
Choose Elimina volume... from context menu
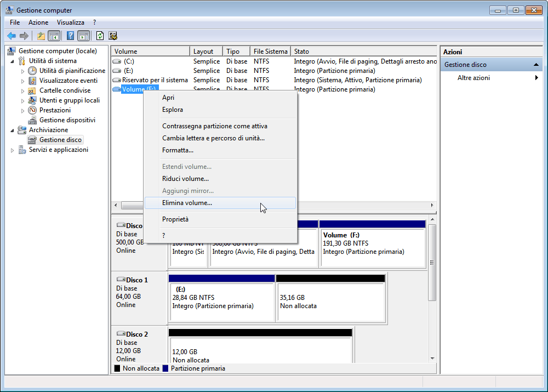pos(220,203)
